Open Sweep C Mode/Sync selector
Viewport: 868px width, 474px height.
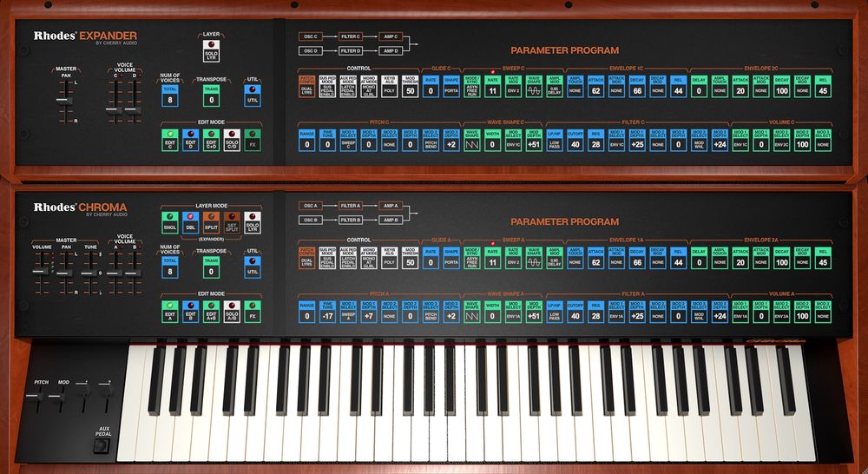tap(471, 86)
